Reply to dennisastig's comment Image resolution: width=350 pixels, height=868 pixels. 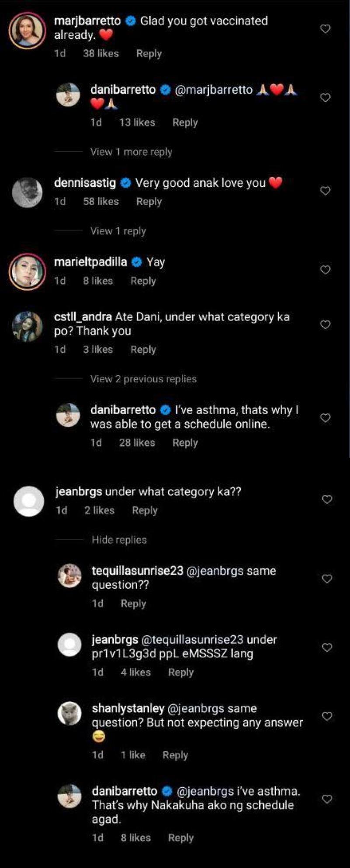[149, 202]
